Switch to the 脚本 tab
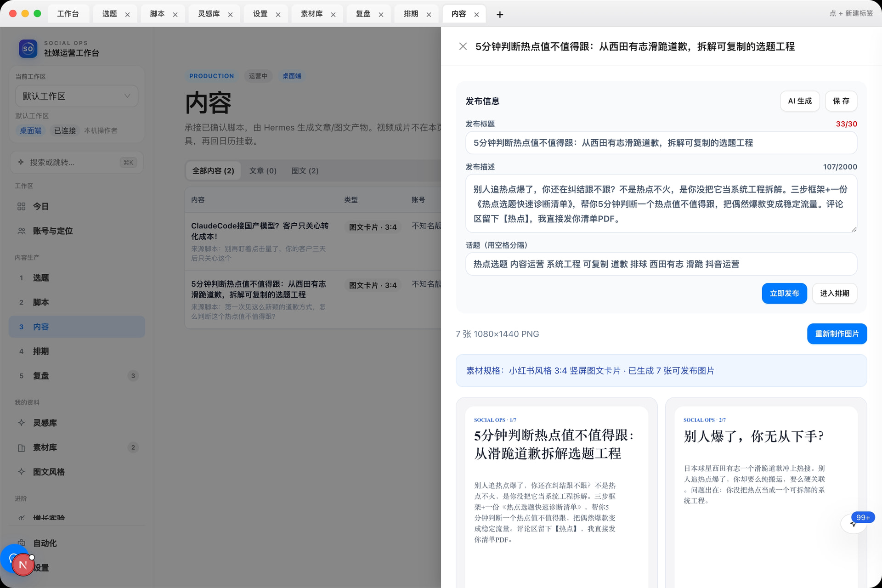The height and width of the screenshot is (588, 882). 157,14
